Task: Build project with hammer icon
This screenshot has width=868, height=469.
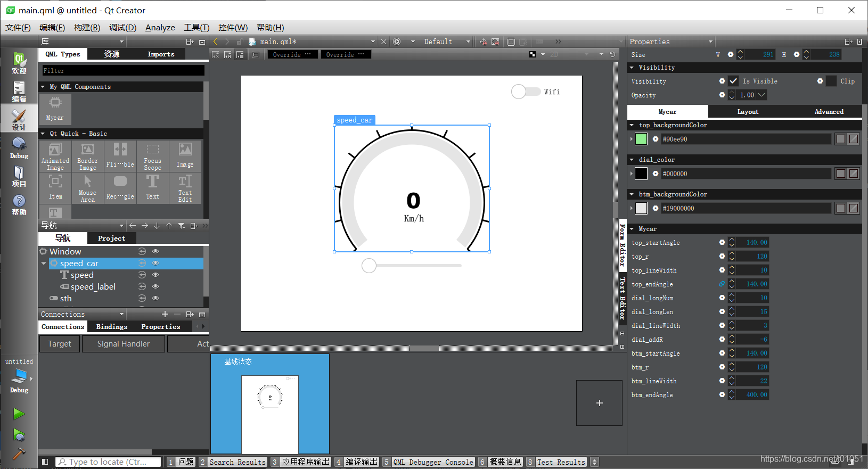Action: click(x=19, y=454)
